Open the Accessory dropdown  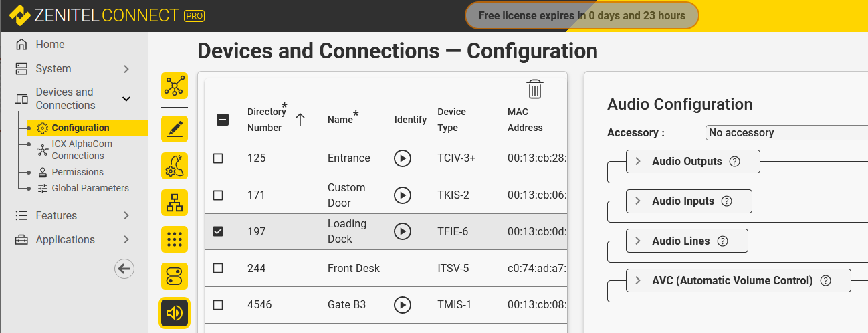click(x=786, y=132)
